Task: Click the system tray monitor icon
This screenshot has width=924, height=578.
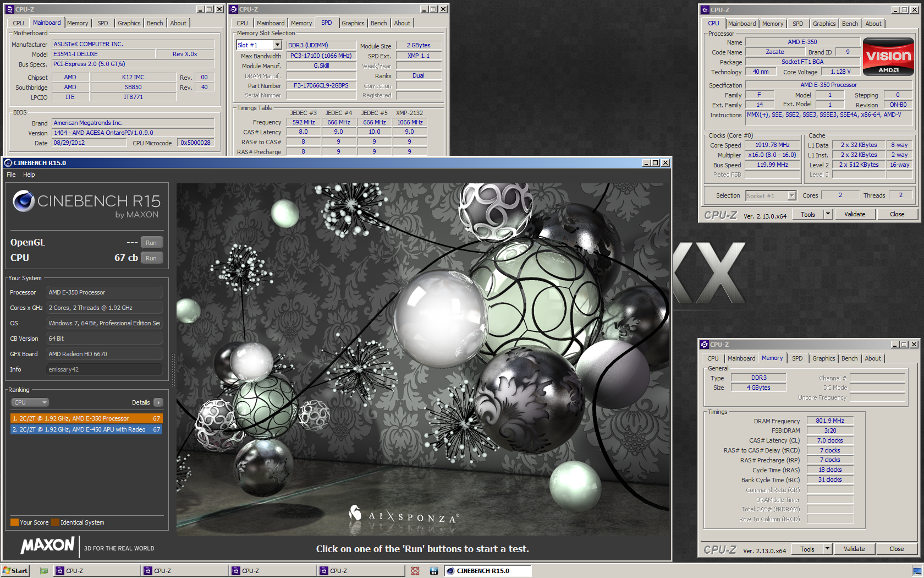Action: coord(917,571)
